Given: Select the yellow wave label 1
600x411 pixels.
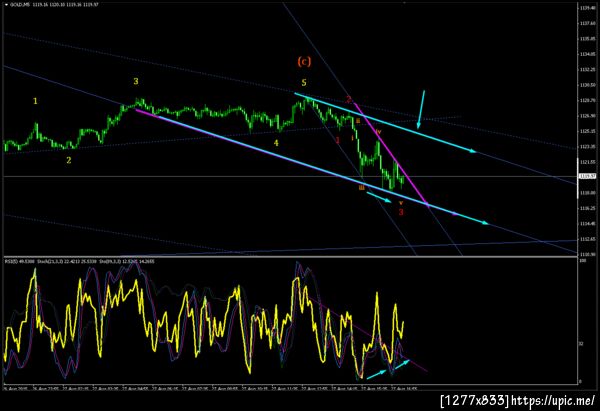Looking at the screenshot, I should [35, 101].
